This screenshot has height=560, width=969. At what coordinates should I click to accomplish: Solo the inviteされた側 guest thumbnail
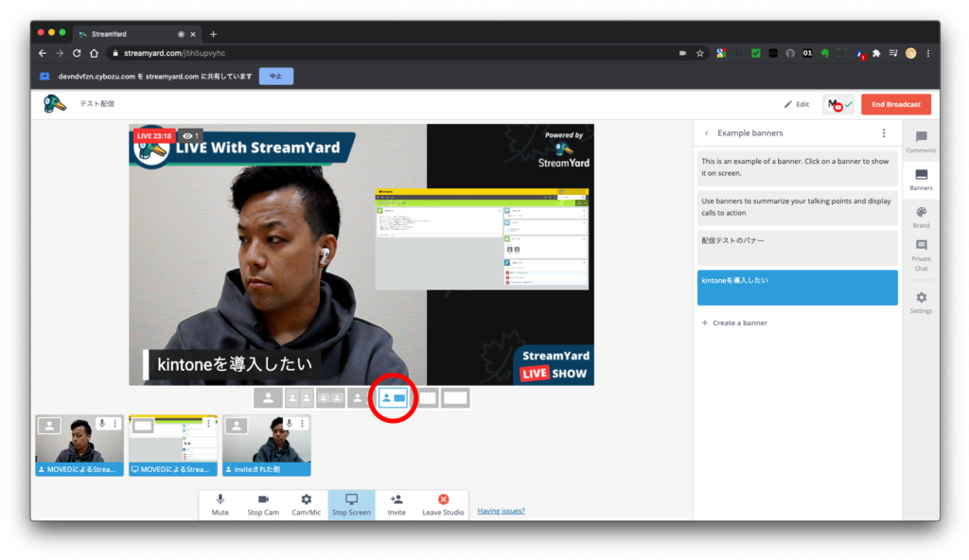coord(237,426)
